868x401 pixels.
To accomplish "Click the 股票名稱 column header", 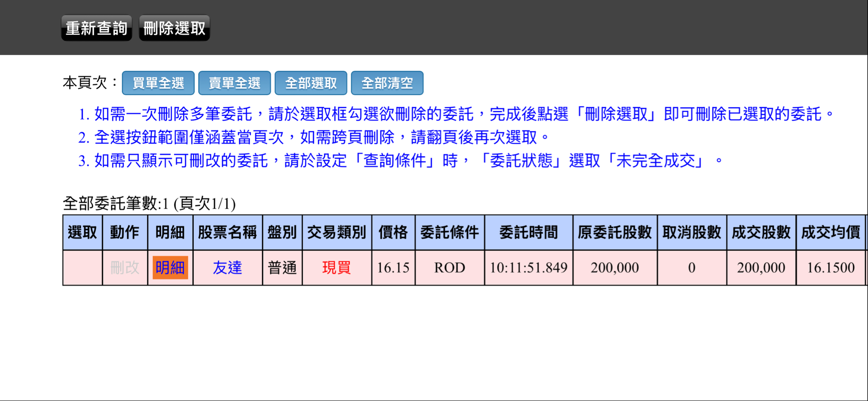I will (228, 232).
